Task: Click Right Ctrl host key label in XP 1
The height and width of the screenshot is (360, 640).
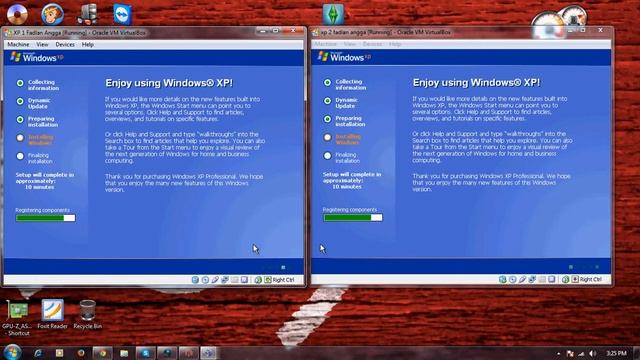Action: 283,280
